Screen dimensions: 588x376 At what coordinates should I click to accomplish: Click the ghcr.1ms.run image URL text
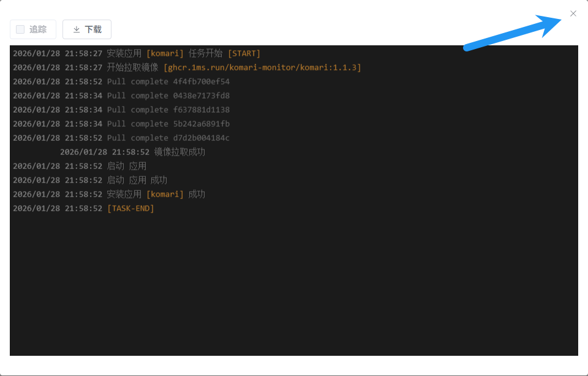click(x=262, y=67)
